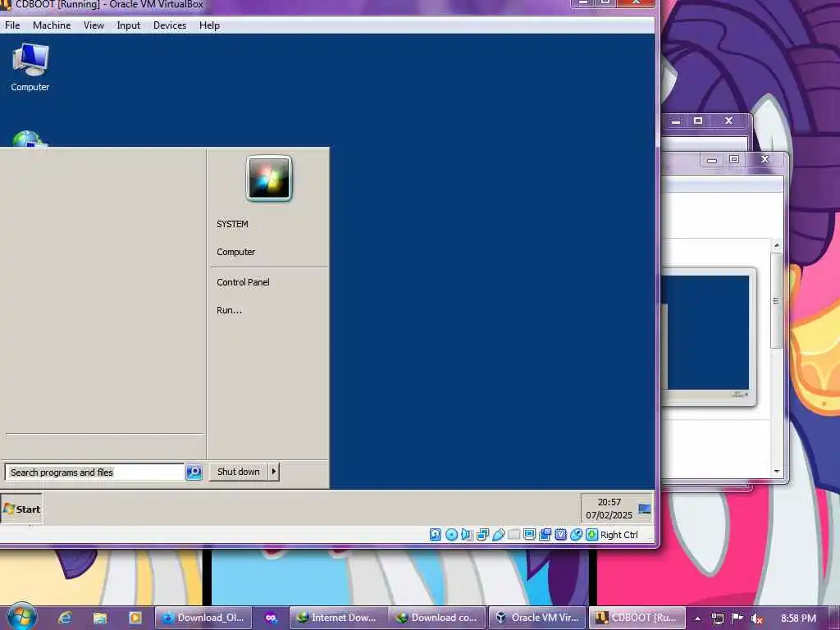Click the VirtualBox shared folders indicator

click(514, 535)
